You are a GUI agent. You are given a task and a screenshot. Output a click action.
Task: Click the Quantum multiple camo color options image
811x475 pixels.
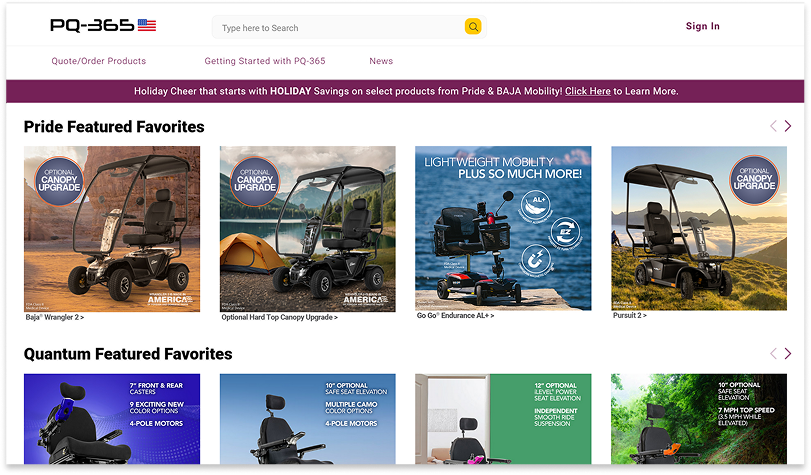coord(308,419)
